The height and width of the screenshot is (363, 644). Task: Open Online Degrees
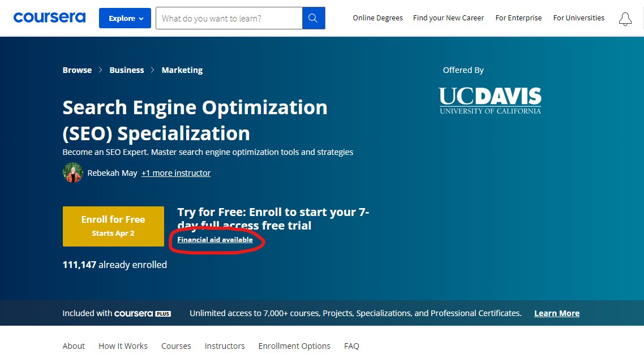click(377, 18)
